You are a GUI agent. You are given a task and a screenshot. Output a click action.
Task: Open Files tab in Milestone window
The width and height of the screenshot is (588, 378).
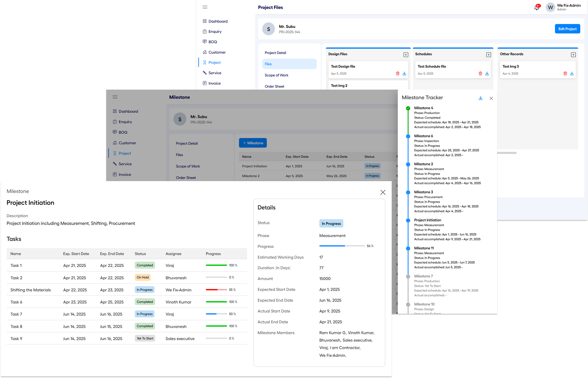(x=179, y=155)
